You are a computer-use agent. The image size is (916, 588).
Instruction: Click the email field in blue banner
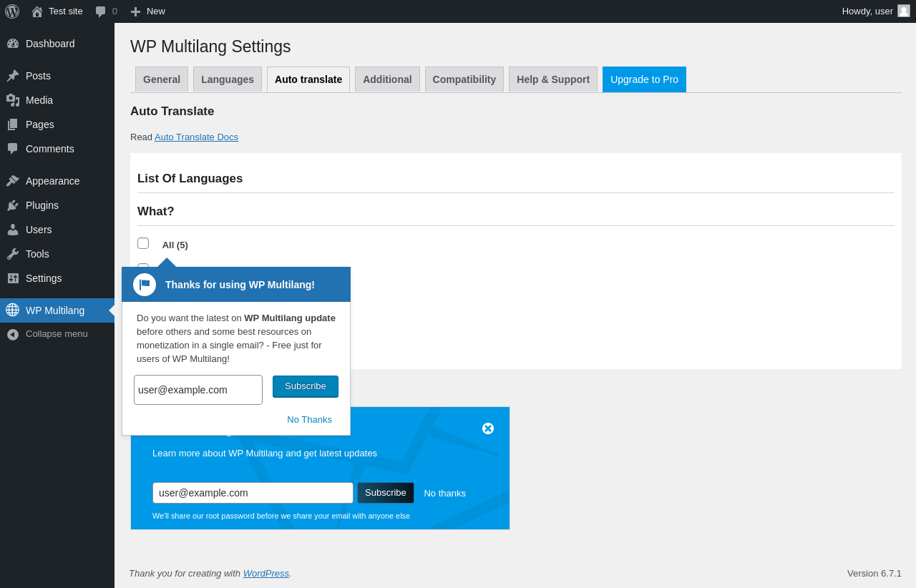(253, 493)
